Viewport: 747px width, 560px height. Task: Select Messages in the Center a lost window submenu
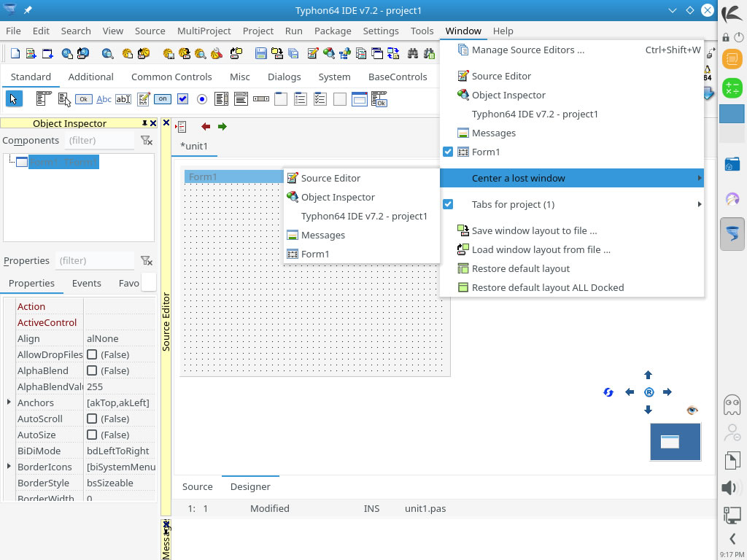(362, 236)
